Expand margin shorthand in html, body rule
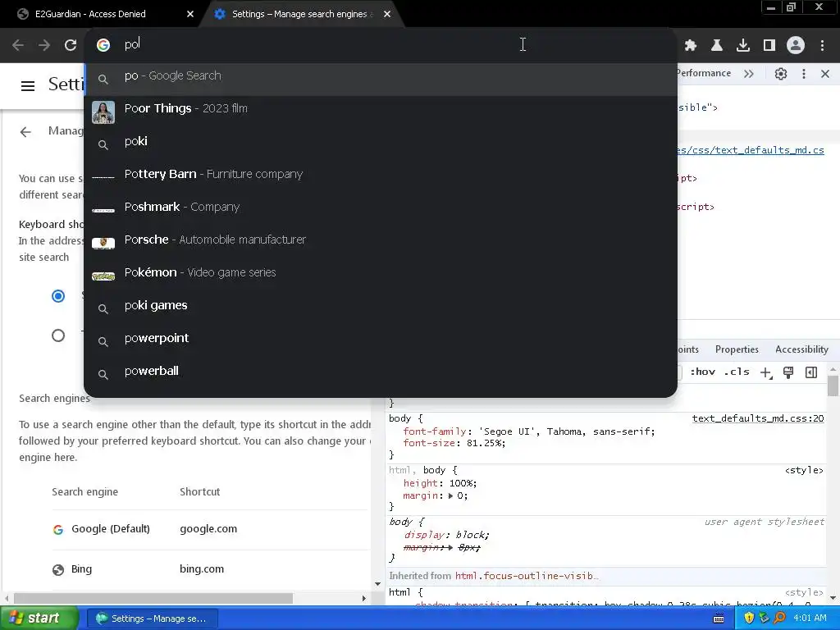840x630 pixels. point(450,496)
